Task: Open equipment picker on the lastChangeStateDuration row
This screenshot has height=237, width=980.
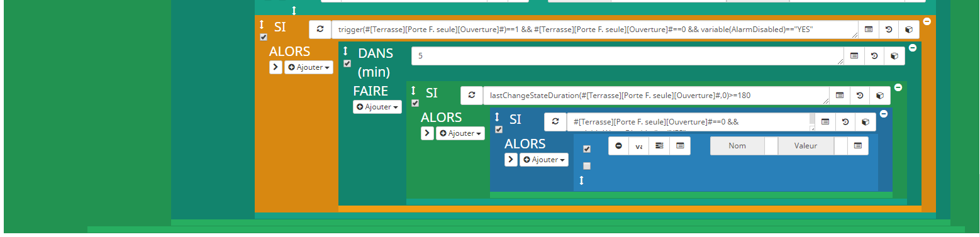Action: (x=880, y=96)
